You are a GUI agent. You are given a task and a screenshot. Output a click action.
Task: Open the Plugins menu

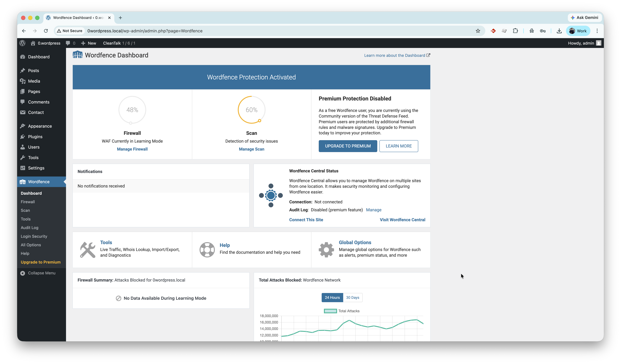[35, 137]
